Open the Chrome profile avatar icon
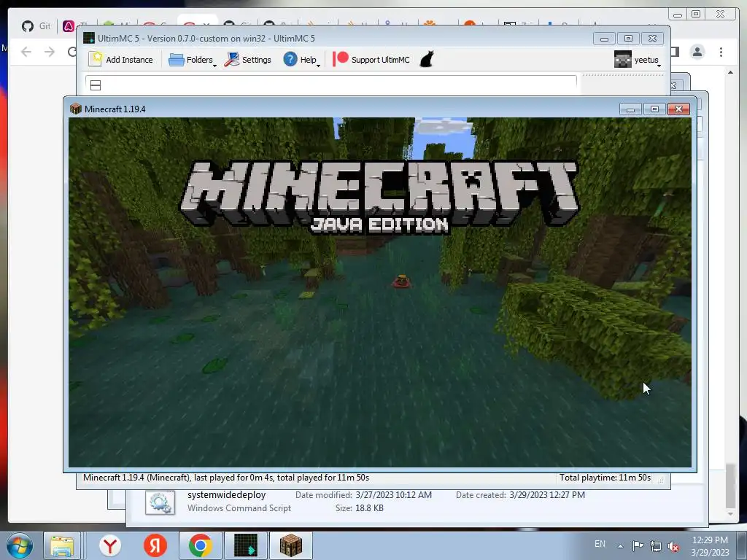This screenshot has width=747, height=560. (x=697, y=52)
